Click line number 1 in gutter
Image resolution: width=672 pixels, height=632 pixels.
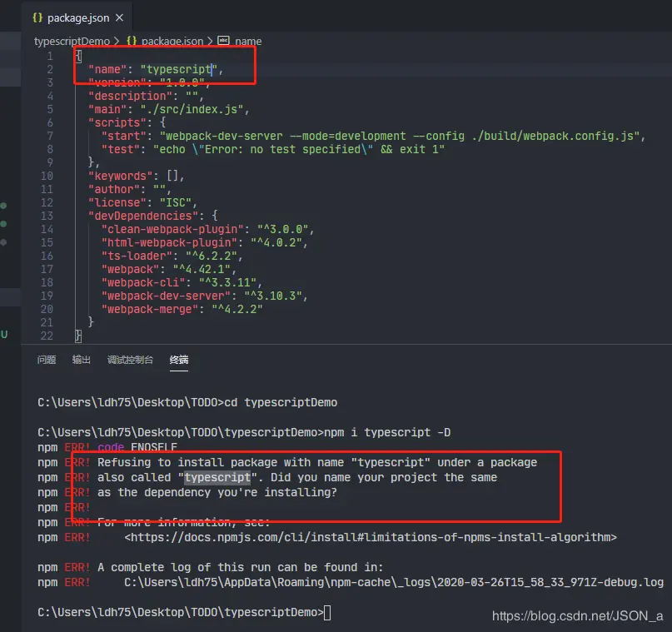click(50, 56)
